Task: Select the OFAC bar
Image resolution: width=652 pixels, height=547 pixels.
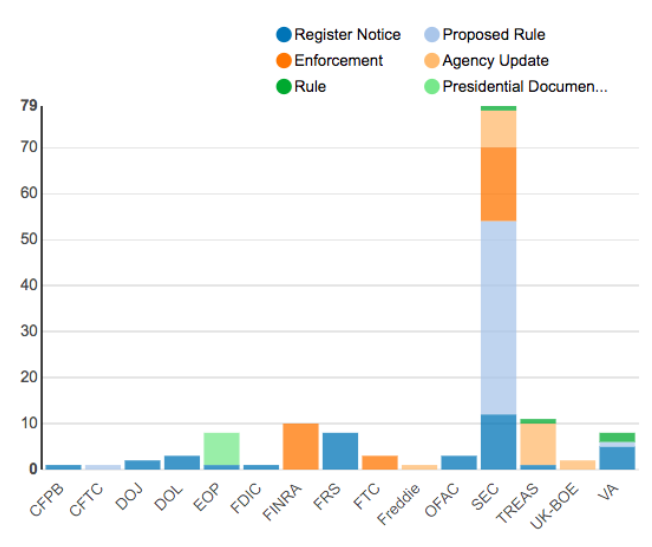Action: (459, 463)
